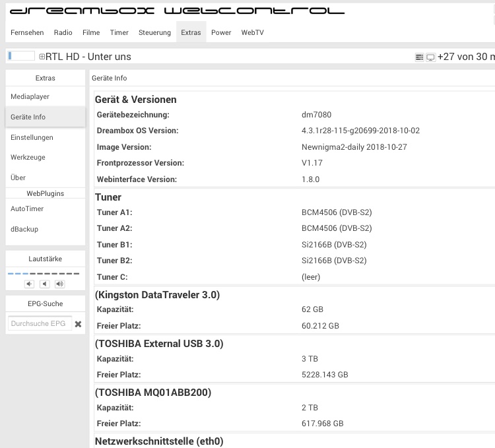Click the 4.3.1r28-115-g20699-2018-10-02 OS version
The width and height of the screenshot is (495, 448).
[360, 131]
